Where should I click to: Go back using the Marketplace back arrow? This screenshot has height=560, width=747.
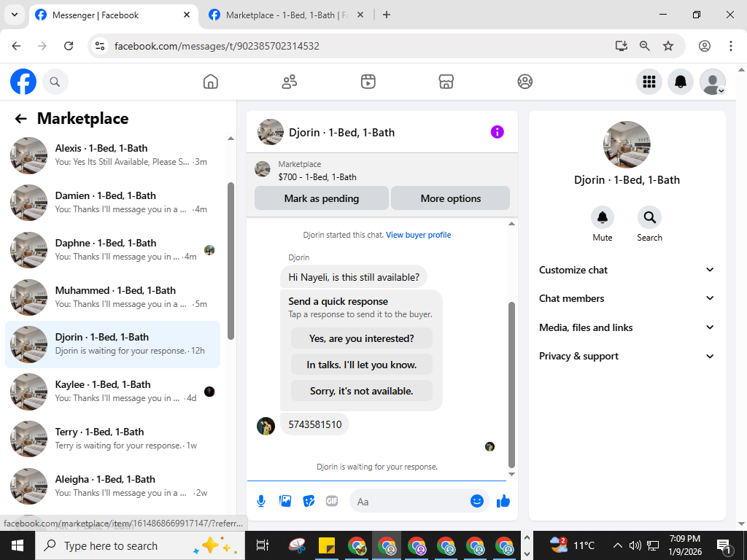click(20, 119)
